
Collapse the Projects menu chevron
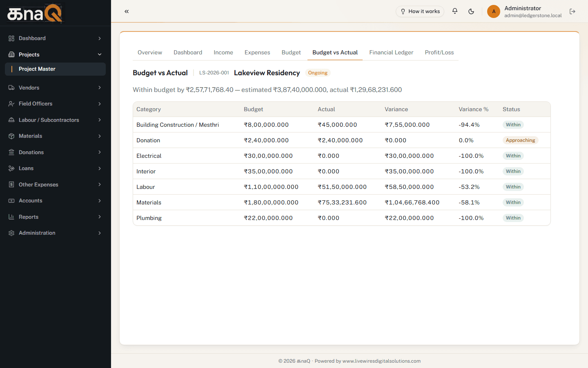[100, 54]
